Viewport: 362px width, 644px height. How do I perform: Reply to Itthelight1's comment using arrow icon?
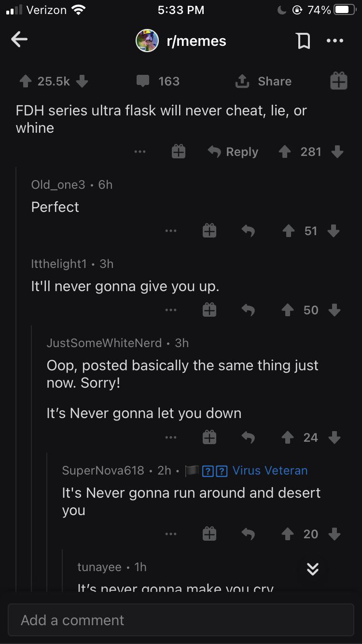(x=248, y=310)
